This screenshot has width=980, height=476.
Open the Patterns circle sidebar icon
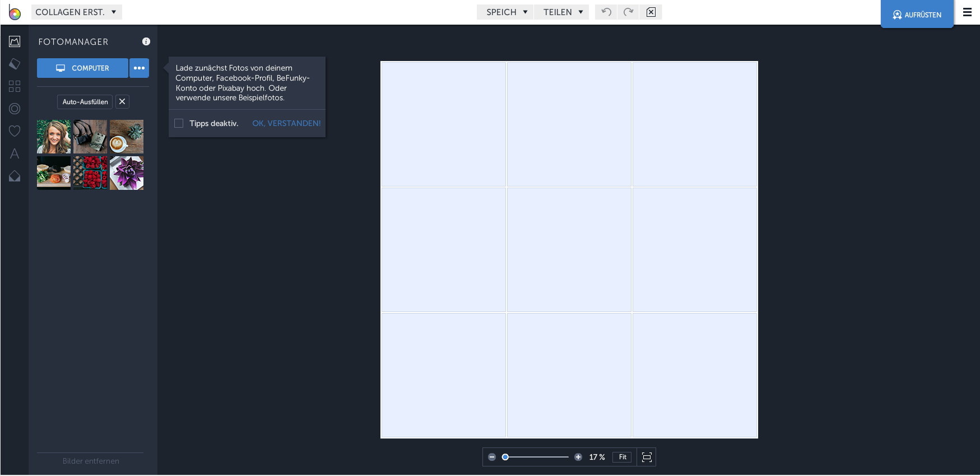point(15,109)
